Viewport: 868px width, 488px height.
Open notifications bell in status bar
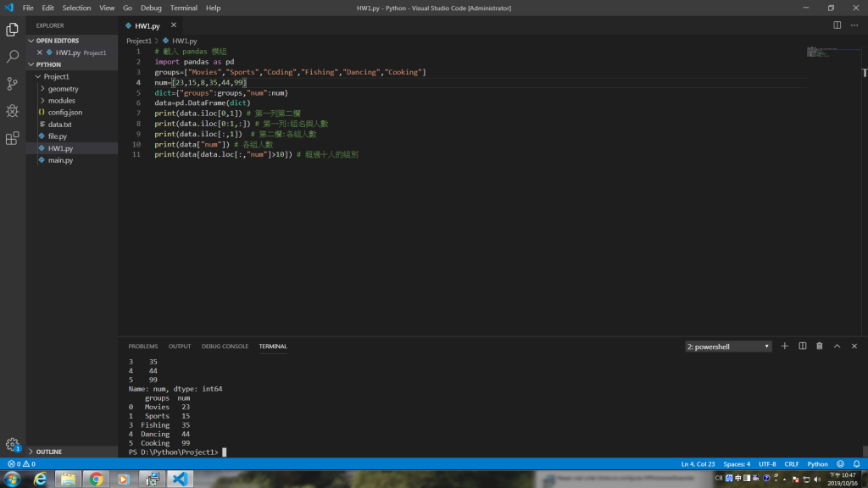(856, 464)
